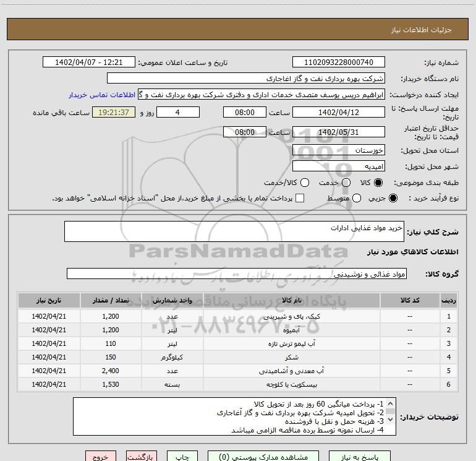Click the item کیک، پای و شیرینی

[x=291, y=316]
